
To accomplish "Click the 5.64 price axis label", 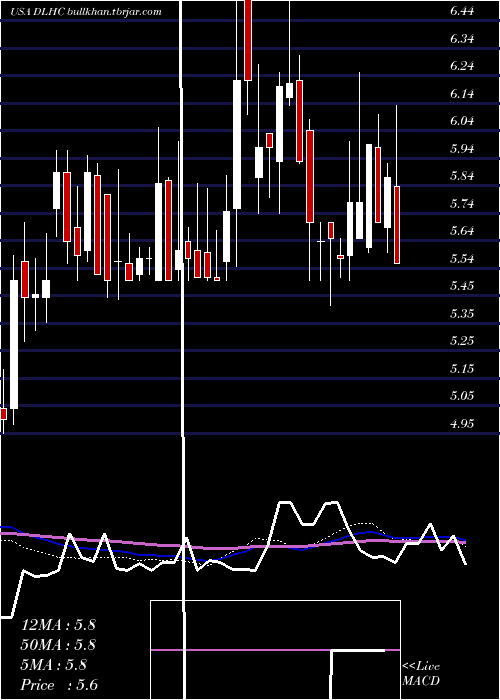I will tap(462, 231).
